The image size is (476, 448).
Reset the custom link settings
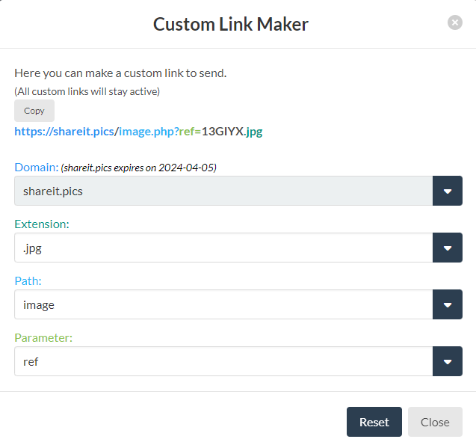[374, 422]
